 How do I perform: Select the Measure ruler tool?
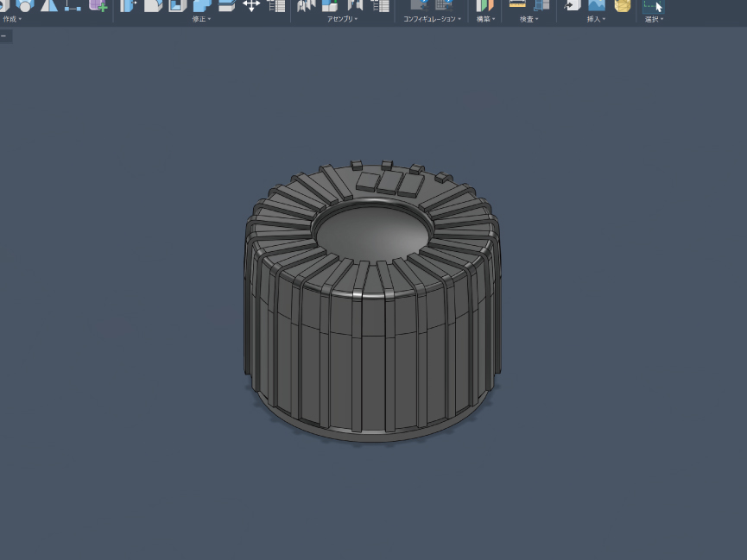517,4
